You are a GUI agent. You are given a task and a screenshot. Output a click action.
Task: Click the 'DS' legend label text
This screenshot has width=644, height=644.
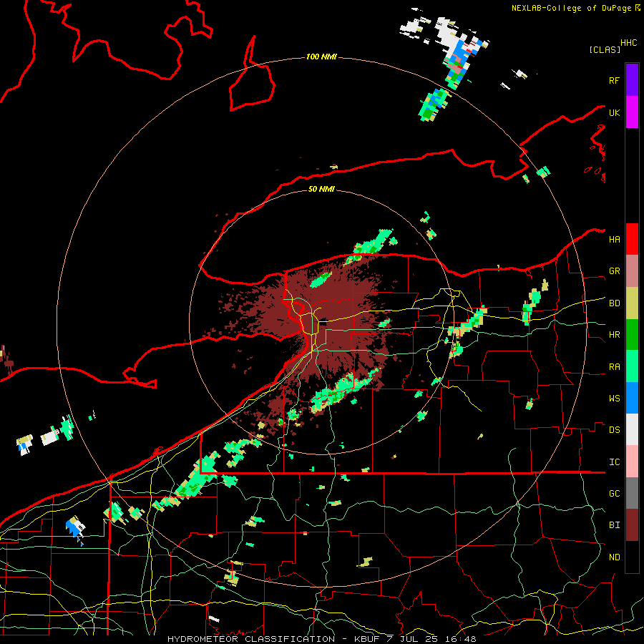coord(614,430)
